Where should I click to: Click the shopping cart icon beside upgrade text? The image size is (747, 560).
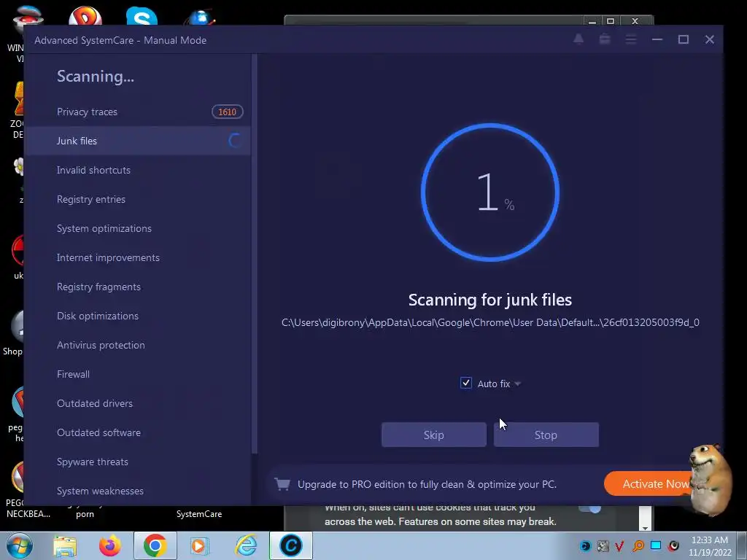[x=282, y=484]
